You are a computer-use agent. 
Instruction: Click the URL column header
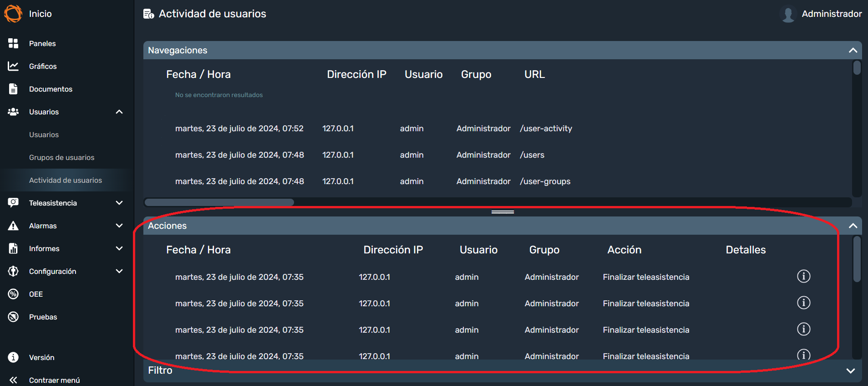tap(534, 74)
